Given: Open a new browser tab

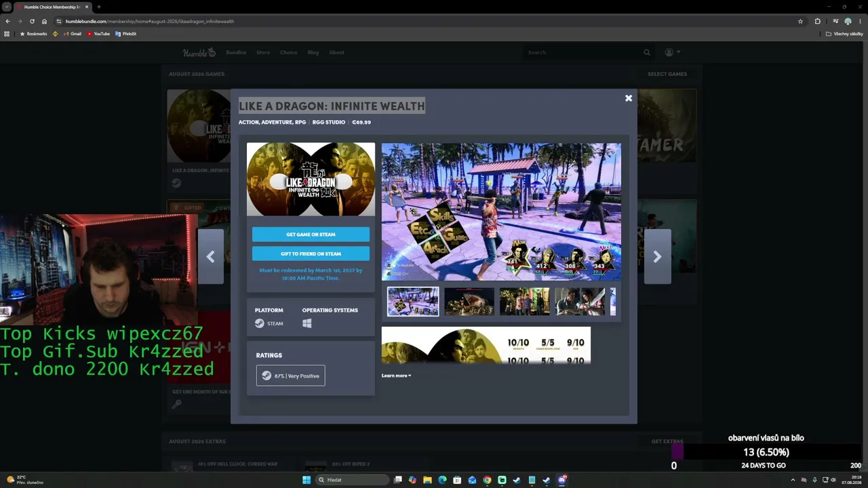Looking at the screenshot, I should (99, 7).
